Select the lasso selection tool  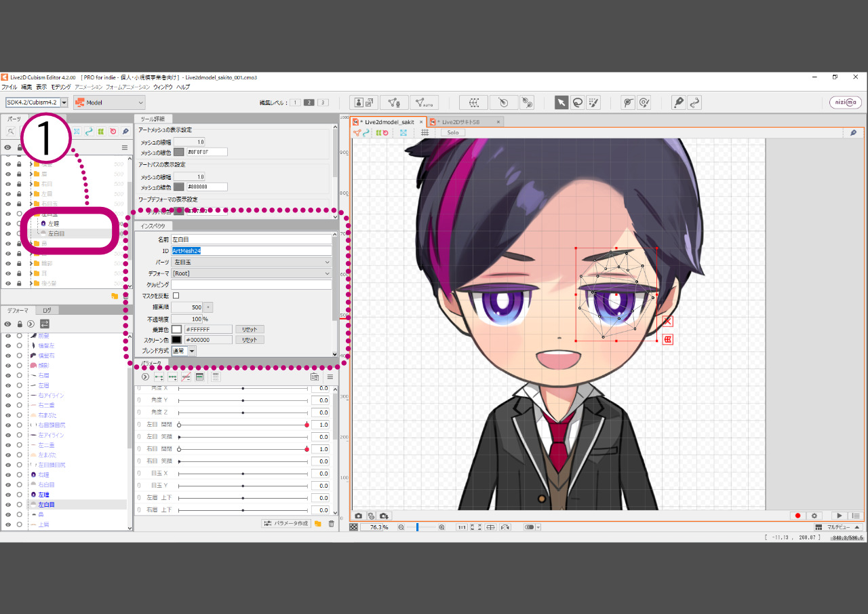(x=578, y=102)
